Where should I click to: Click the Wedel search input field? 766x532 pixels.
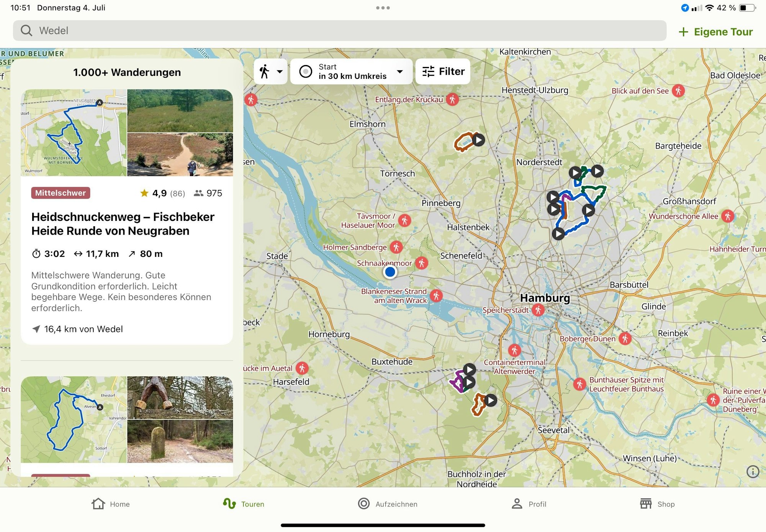153,30
